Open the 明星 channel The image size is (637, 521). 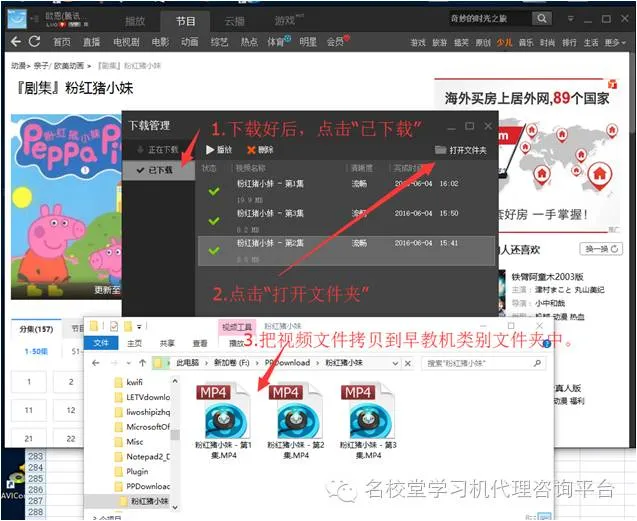tap(308, 42)
